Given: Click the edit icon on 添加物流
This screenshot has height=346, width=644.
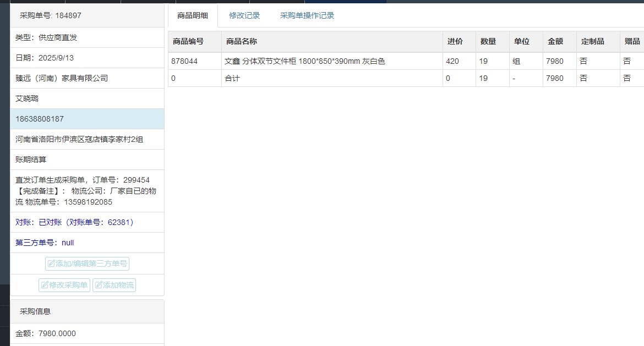Looking at the screenshot, I should (x=99, y=285).
